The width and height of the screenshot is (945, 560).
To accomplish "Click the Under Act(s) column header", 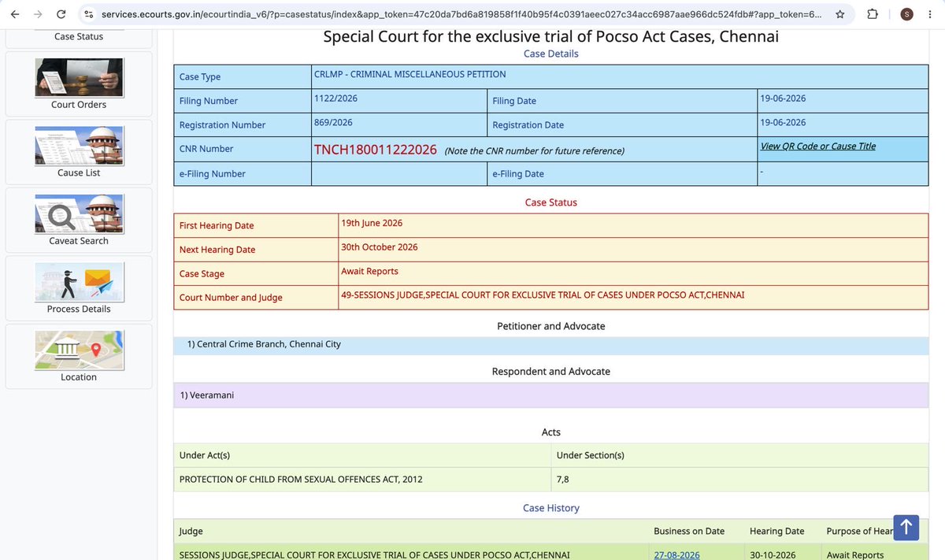I will pos(205,455).
